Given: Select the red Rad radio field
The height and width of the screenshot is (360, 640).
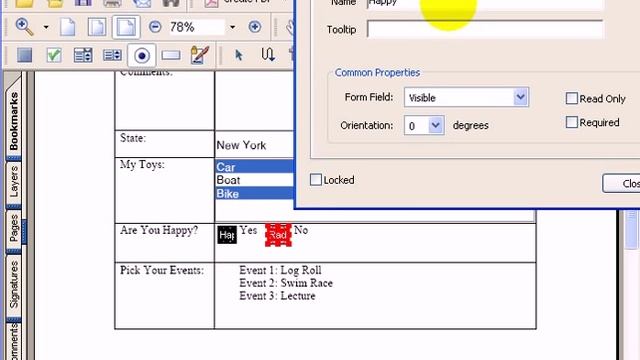Looking at the screenshot, I should click(278, 235).
